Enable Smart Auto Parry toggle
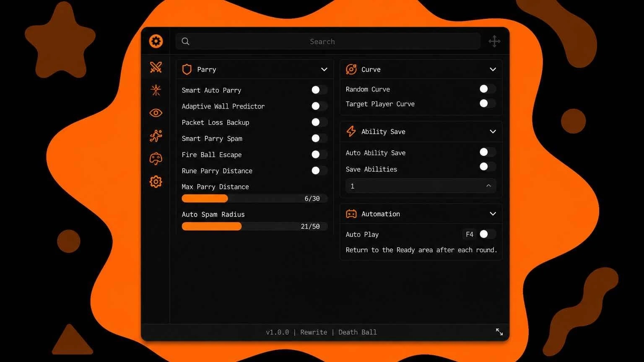Viewport: 644px width, 362px height. tap(319, 90)
